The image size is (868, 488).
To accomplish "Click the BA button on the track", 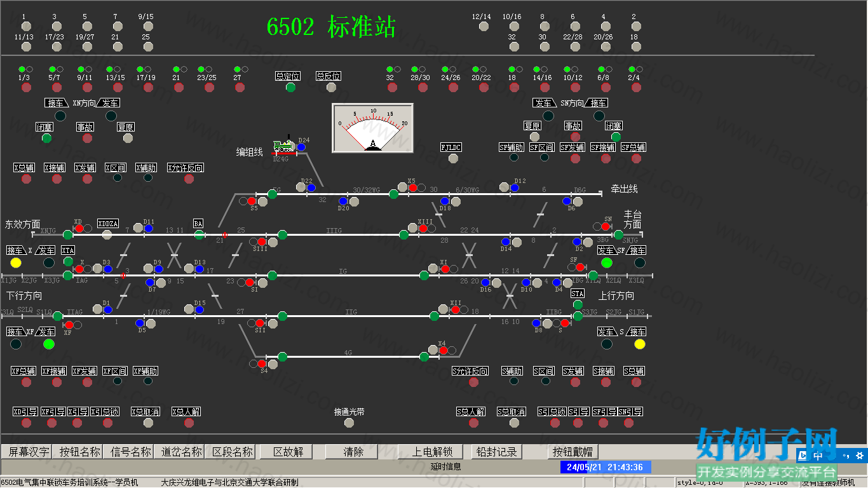I will 199,234.
